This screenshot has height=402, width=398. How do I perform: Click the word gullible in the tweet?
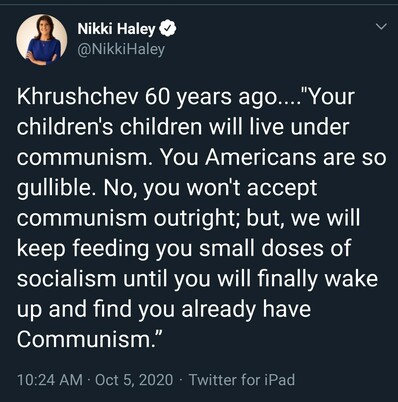(54, 189)
